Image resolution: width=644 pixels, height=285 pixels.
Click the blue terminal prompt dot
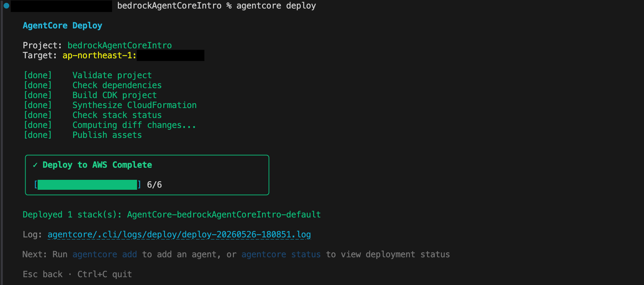coord(6,6)
